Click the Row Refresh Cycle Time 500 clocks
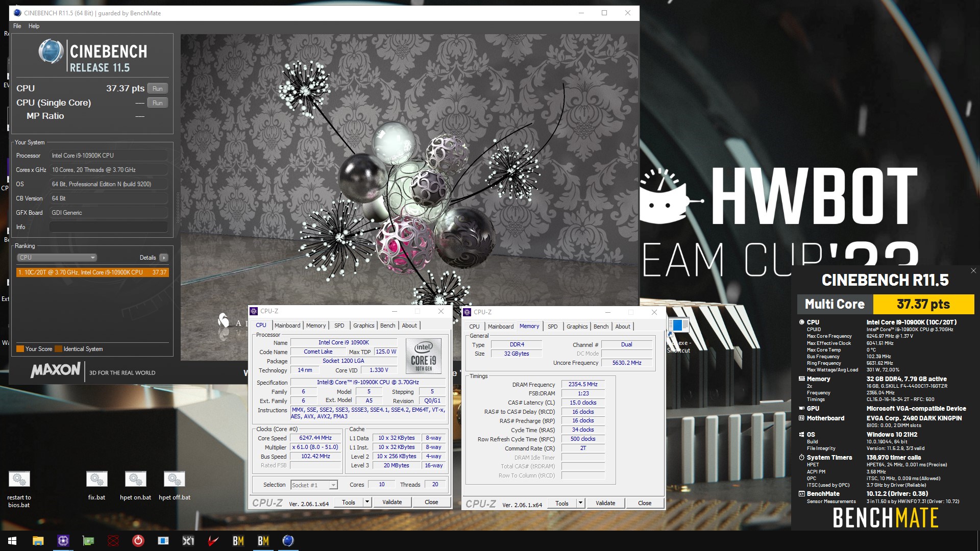 pyautogui.click(x=583, y=439)
